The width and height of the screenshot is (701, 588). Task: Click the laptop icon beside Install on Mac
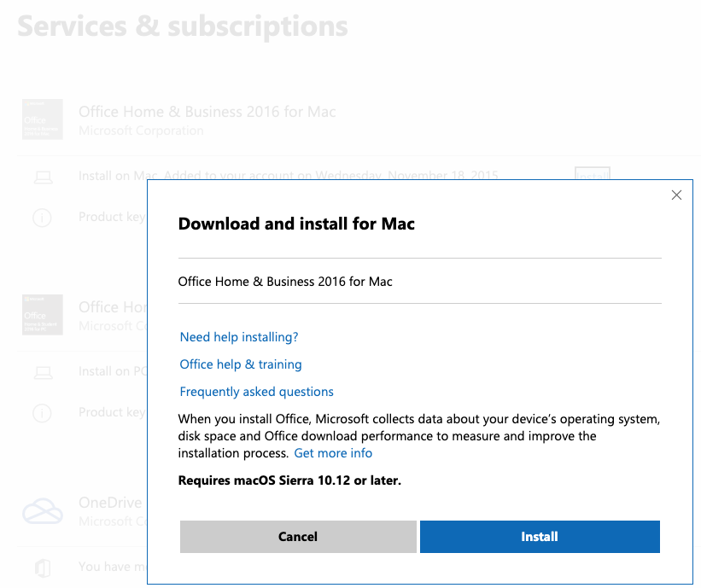44,178
